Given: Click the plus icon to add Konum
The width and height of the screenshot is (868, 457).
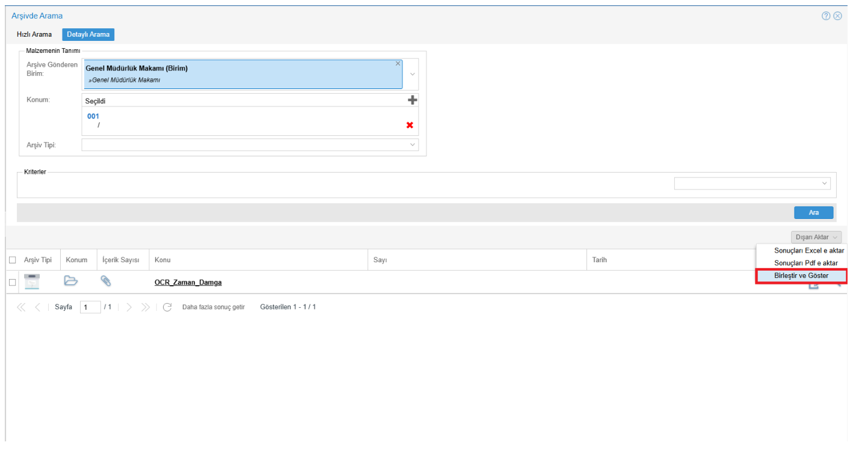Looking at the screenshot, I should coord(412,100).
